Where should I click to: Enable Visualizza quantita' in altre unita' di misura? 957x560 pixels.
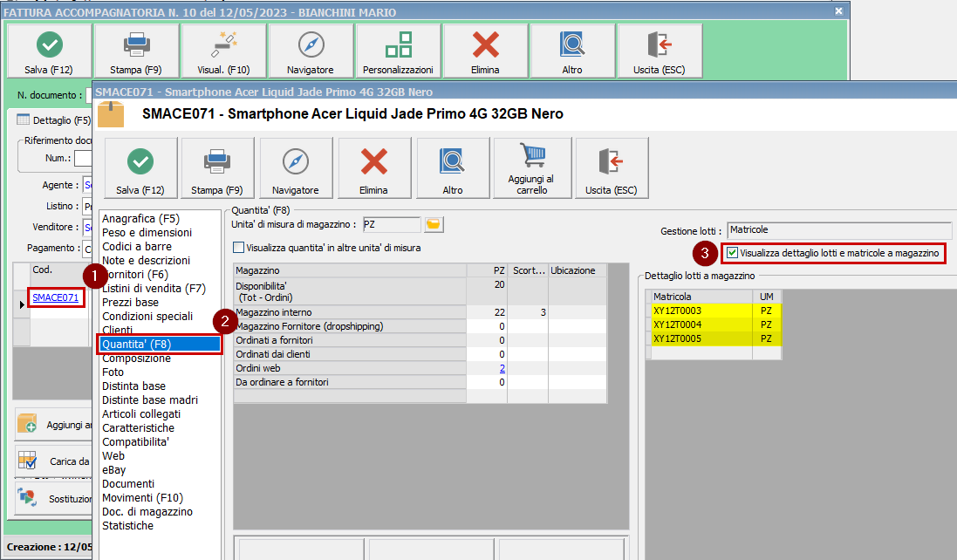click(239, 248)
